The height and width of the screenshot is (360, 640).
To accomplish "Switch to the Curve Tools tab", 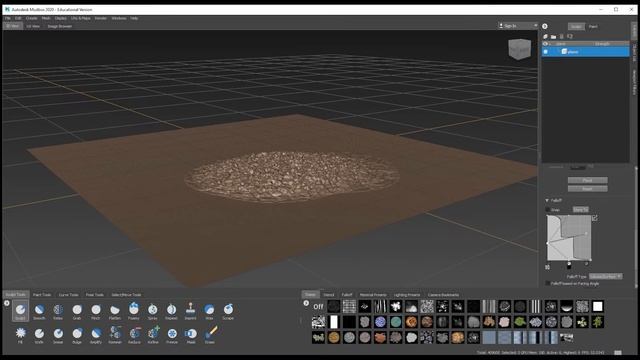I will tap(68, 295).
